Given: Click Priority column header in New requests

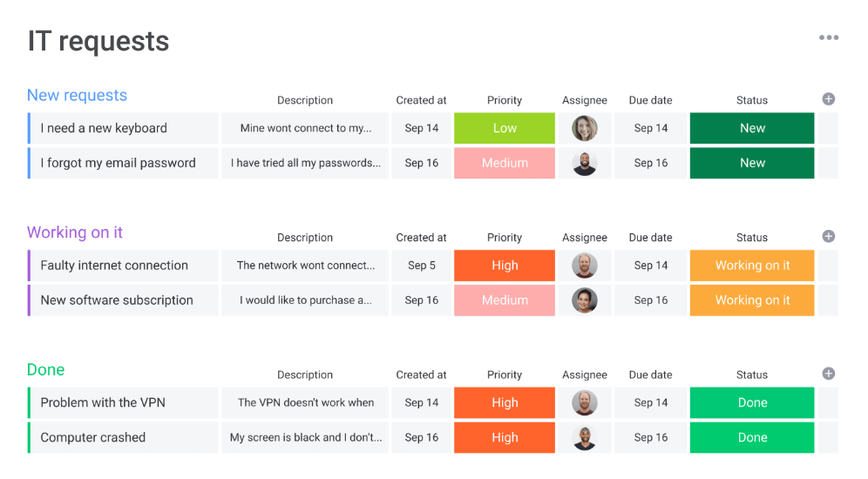Looking at the screenshot, I should pyautogui.click(x=505, y=100).
